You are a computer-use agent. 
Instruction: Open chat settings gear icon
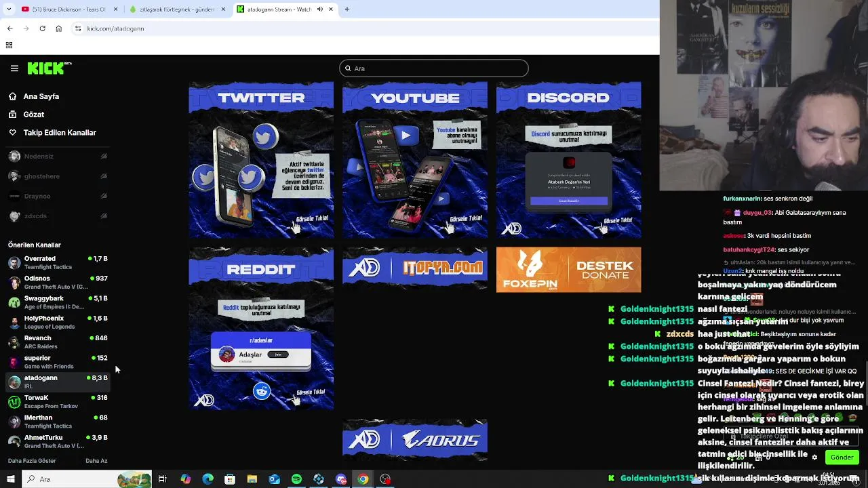click(x=814, y=457)
